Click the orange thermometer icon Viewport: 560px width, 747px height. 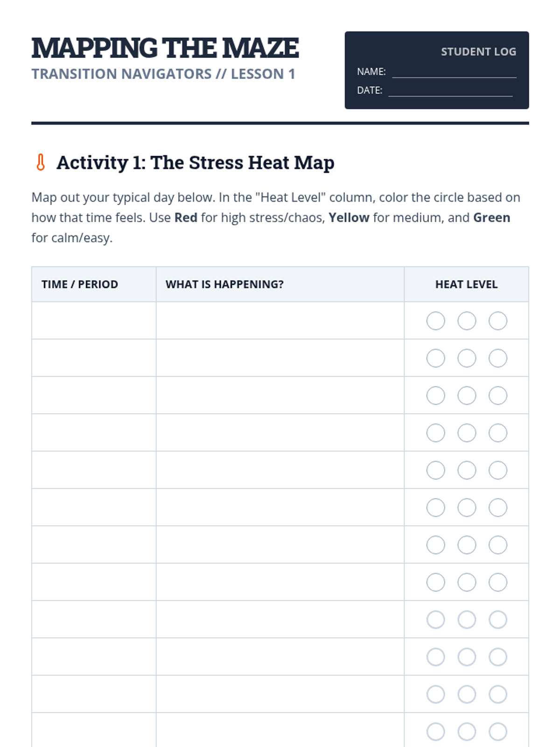(41, 162)
